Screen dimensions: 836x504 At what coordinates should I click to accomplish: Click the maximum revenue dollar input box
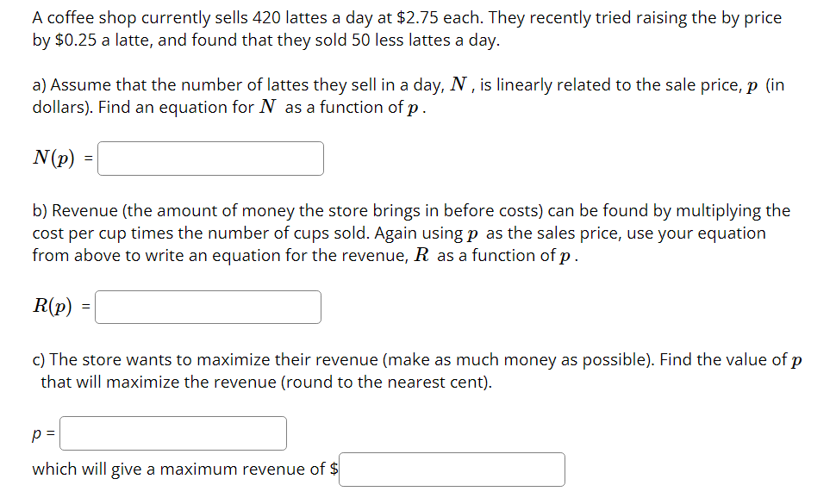click(x=452, y=469)
